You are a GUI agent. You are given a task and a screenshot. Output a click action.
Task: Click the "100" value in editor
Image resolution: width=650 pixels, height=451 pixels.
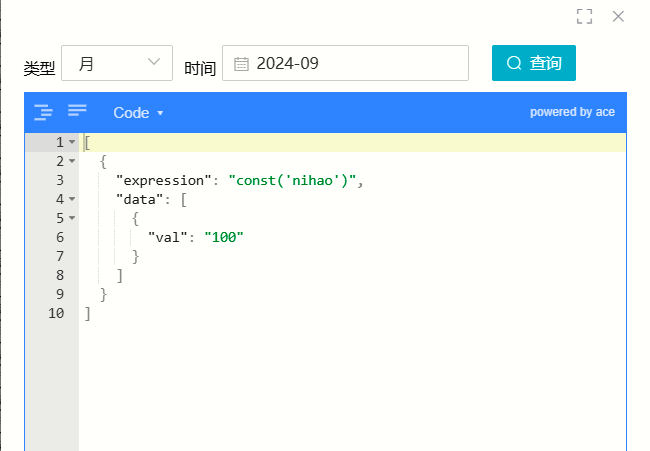(224, 237)
